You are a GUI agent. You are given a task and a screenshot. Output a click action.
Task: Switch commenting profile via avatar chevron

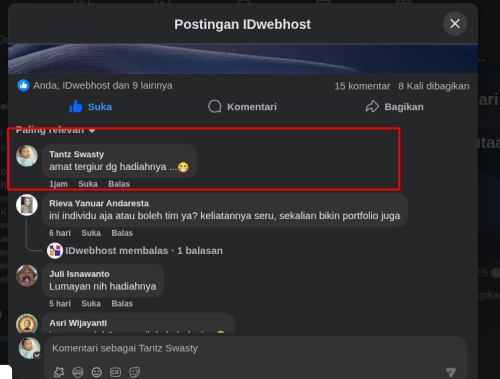click(37, 355)
